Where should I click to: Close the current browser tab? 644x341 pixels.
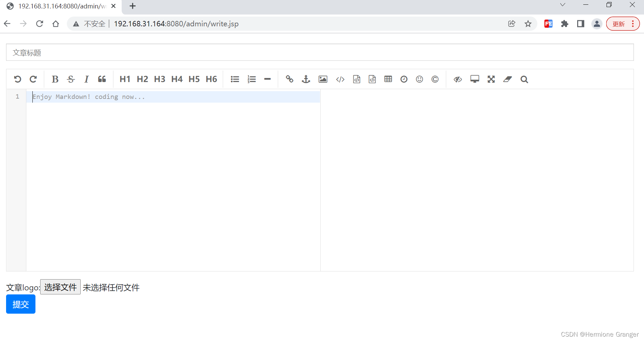[x=113, y=6]
